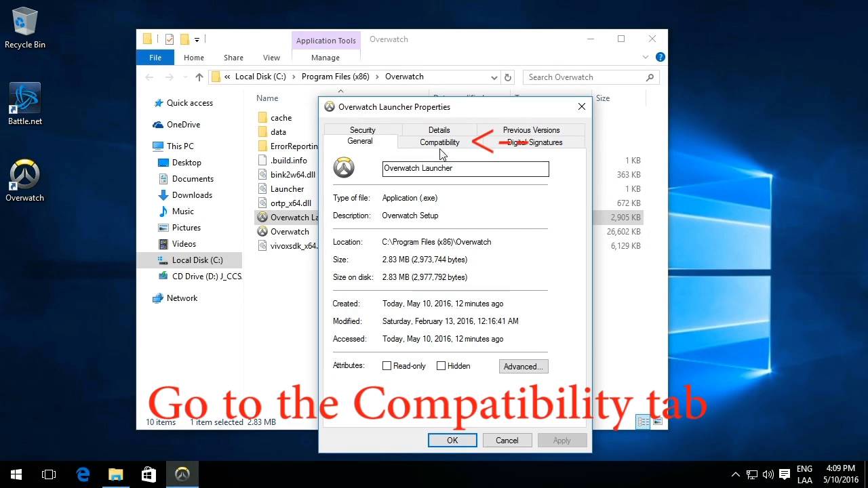Image resolution: width=868 pixels, height=488 pixels.
Task: Select the bink2w64.dll file
Action: pyautogui.click(x=292, y=175)
